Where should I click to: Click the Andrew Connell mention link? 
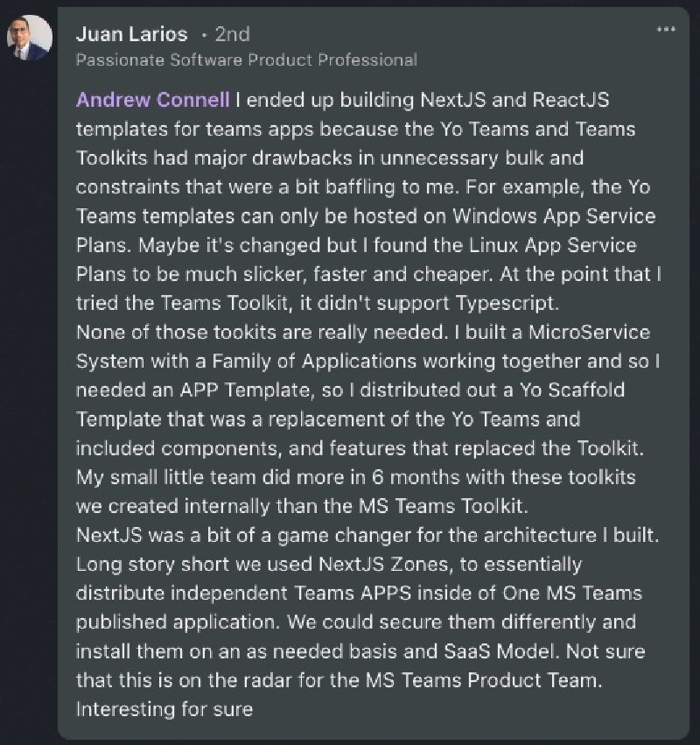153,99
